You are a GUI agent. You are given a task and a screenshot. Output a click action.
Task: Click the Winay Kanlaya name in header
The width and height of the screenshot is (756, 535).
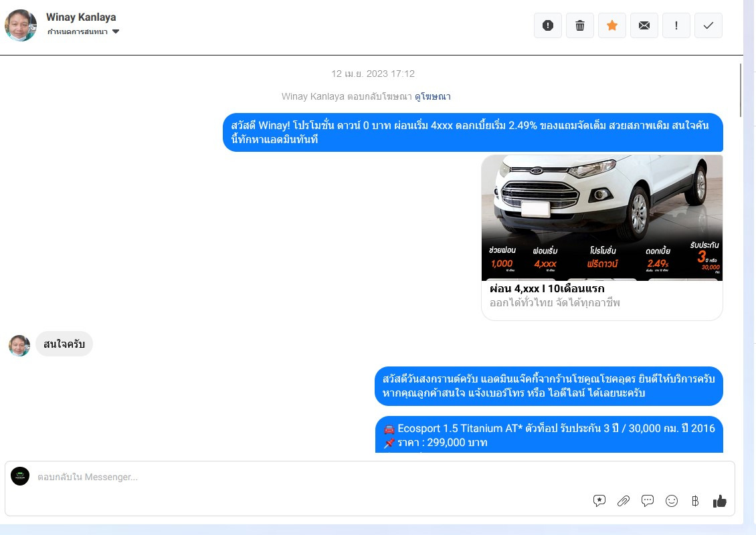pyautogui.click(x=81, y=17)
